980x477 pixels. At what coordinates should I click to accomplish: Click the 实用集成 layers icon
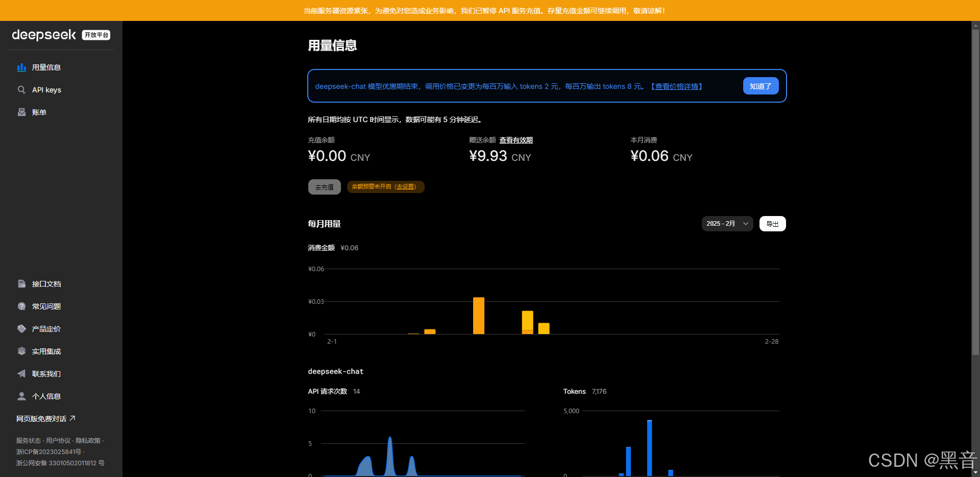[x=21, y=351]
